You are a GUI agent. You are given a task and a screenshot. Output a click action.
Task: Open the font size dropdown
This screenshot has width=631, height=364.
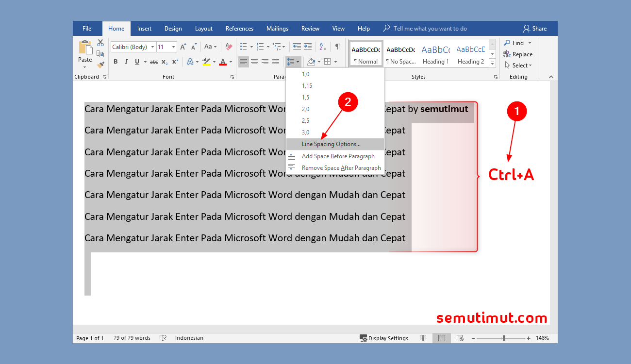coord(173,46)
